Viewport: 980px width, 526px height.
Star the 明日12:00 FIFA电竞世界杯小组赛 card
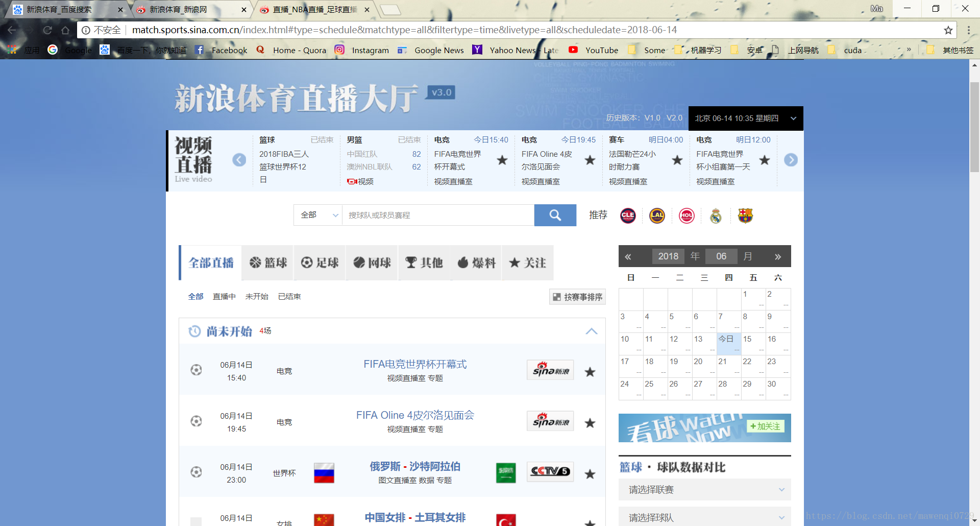click(x=765, y=160)
